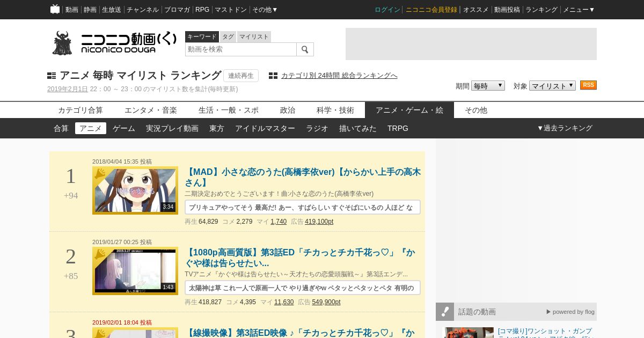Select the 実況プレイ動画 subcategory

click(172, 128)
